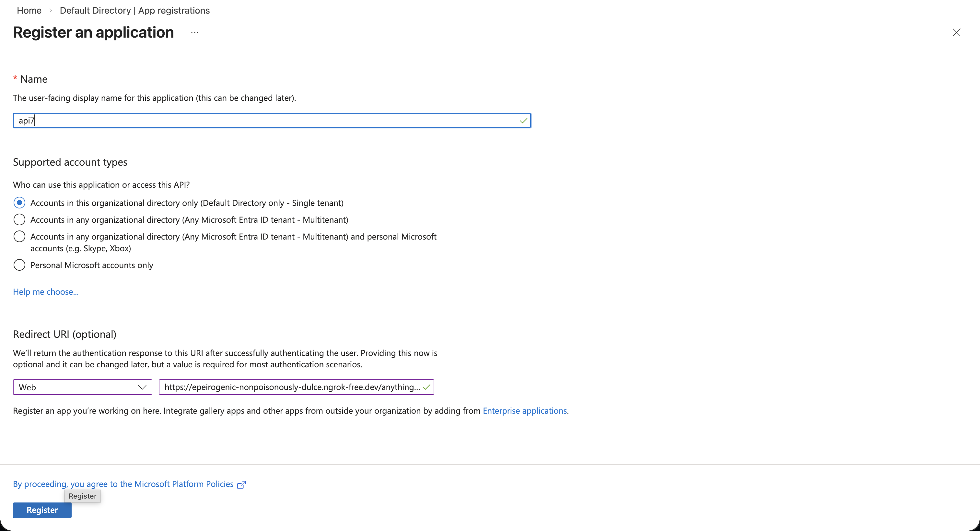Click the Help me choose link

(45, 291)
